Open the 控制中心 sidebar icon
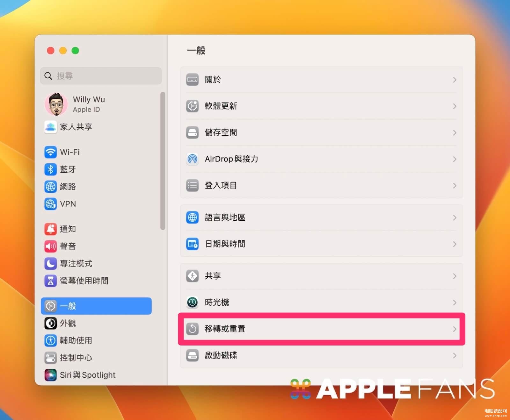510x420 pixels. pos(50,358)
